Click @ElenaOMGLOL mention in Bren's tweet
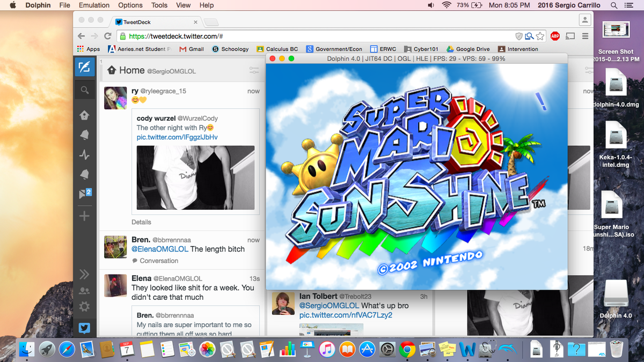This screenshot has width=644, height=362. (x=160, y=249)
